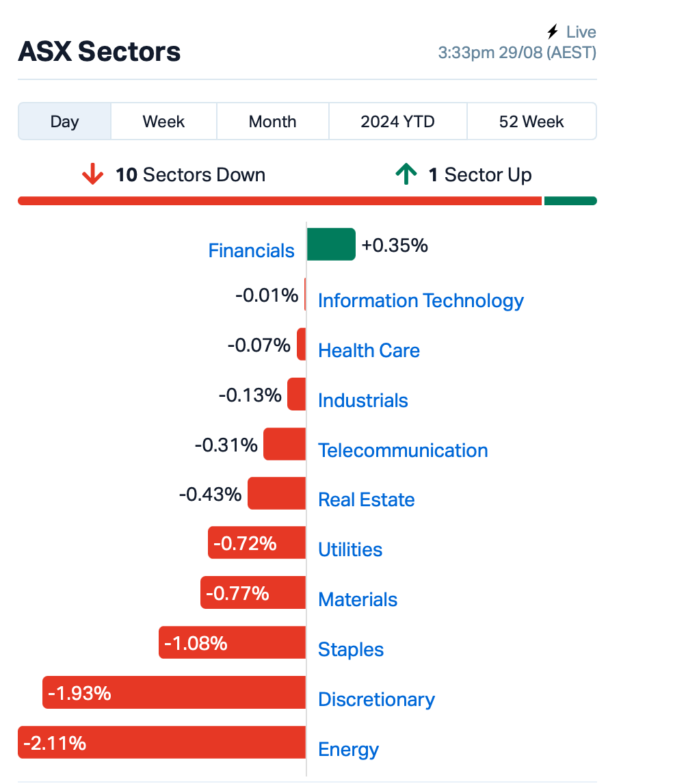This screenshot has height=784, width=673.
Task: Open Information Technology sector link
Action: pos(421,300)
